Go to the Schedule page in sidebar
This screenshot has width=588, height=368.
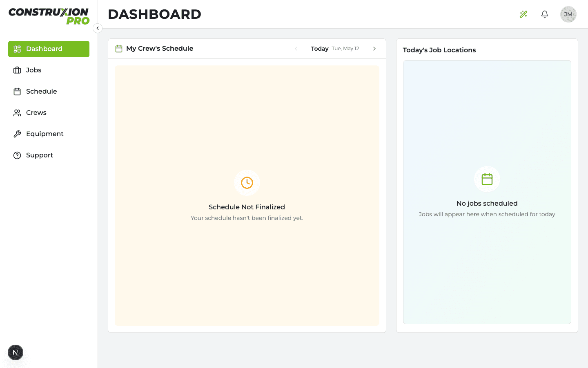(49, 92)
